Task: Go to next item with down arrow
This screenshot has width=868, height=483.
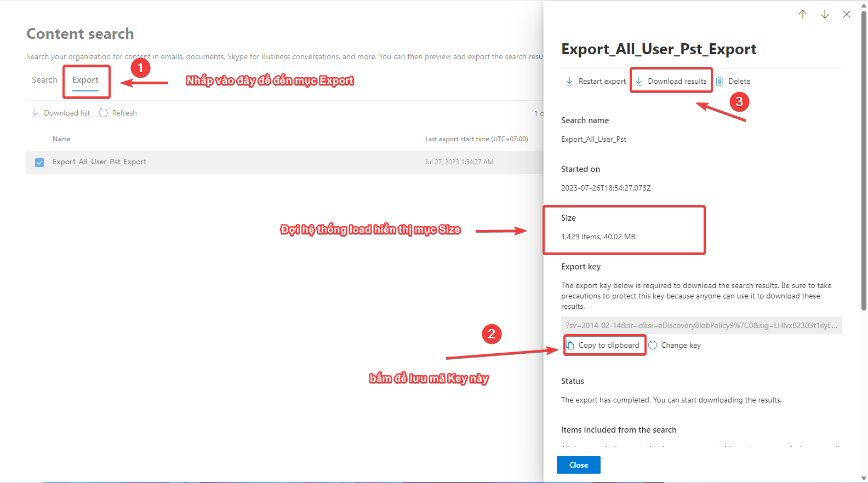Action: 825,14
